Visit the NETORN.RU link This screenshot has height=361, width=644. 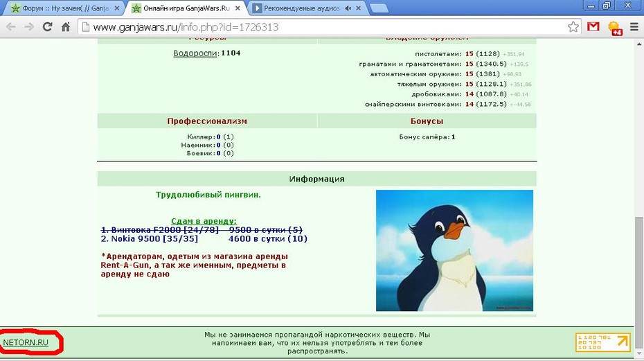click(x=26, y=342)
